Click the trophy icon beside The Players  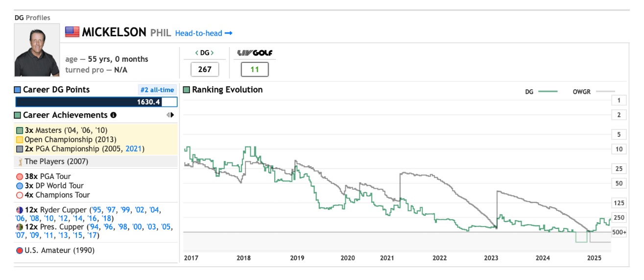point(21,162)
